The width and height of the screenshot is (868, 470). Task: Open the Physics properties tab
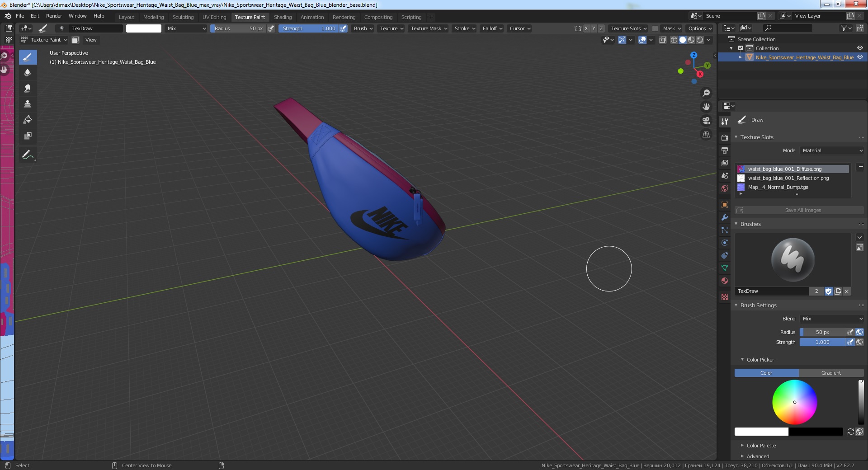(725, 243)
